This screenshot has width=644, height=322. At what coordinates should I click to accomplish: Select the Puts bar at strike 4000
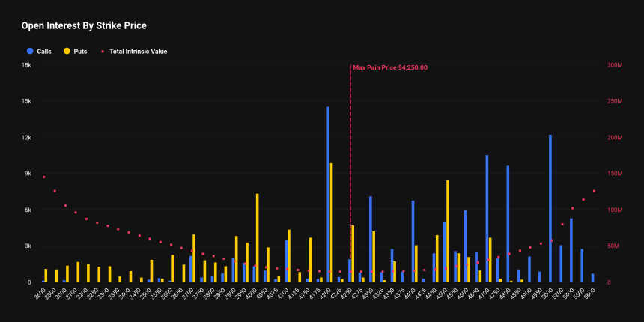pyautogui.click(x=258, y=237)
